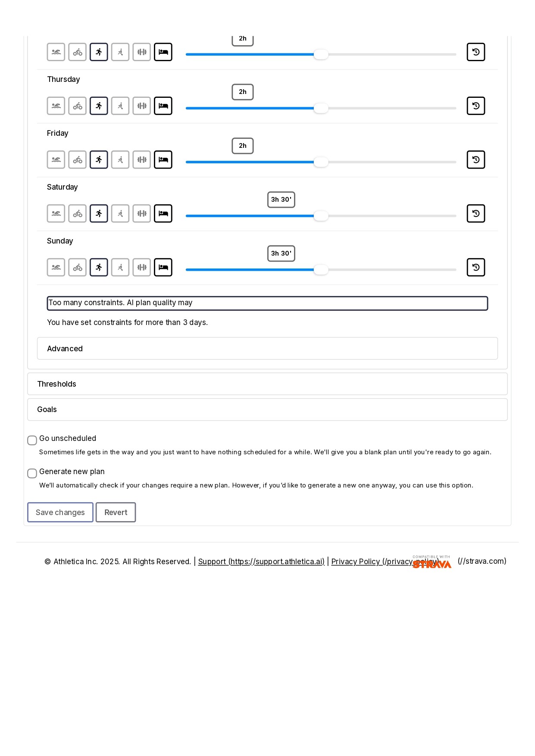Open the Privacy Policy link

[x=371, y=562]
